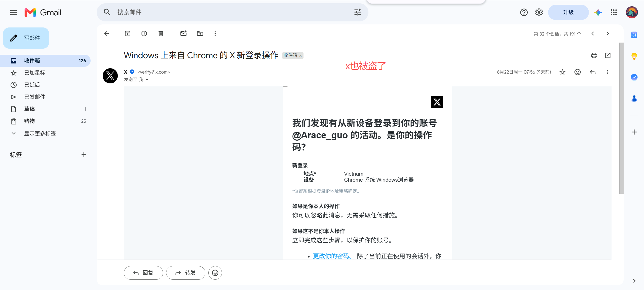Open the Google apps grid
The height and width of the screenshot is (291, 644).
tap(614, 12)
